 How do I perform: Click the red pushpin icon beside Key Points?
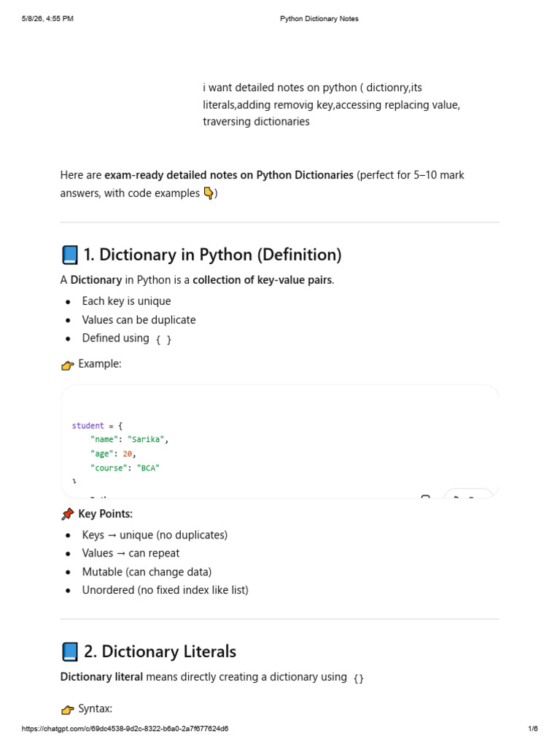(x=68, y=514)
